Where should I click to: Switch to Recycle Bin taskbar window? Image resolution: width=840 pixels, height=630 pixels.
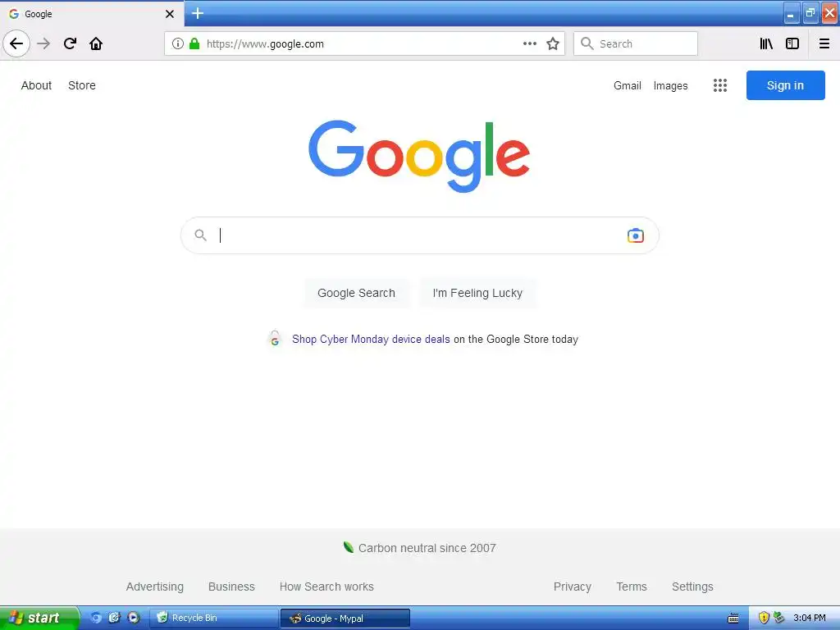[x=213, y=619]
